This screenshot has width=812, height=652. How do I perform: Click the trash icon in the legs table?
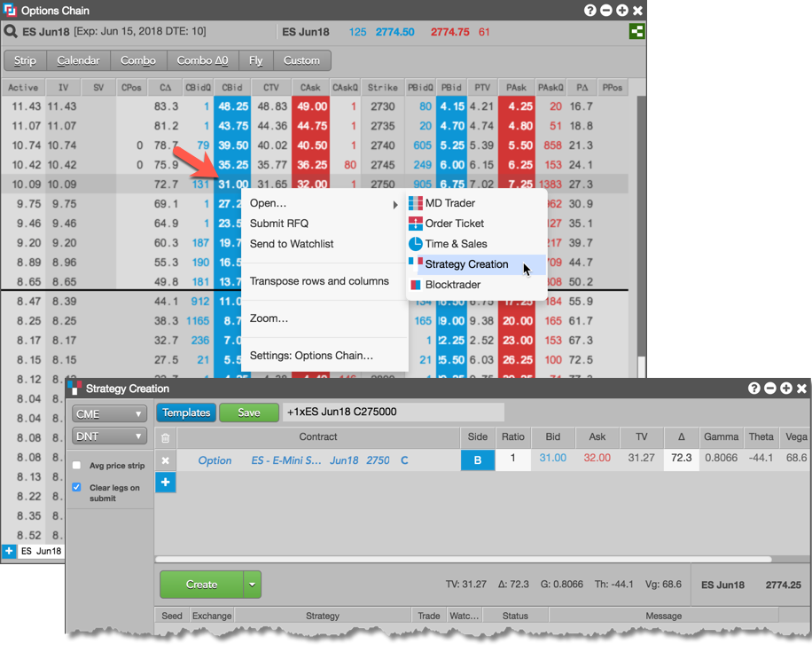(x=165, y=437)
